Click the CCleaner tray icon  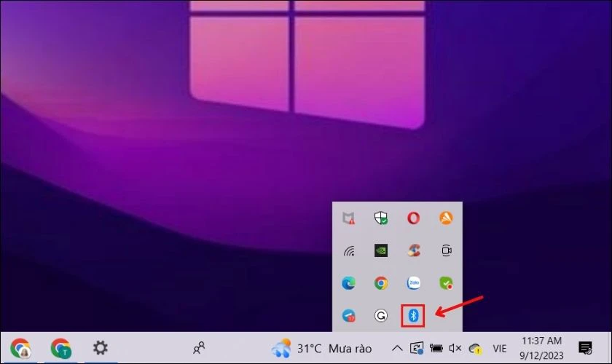pos(414,250)
